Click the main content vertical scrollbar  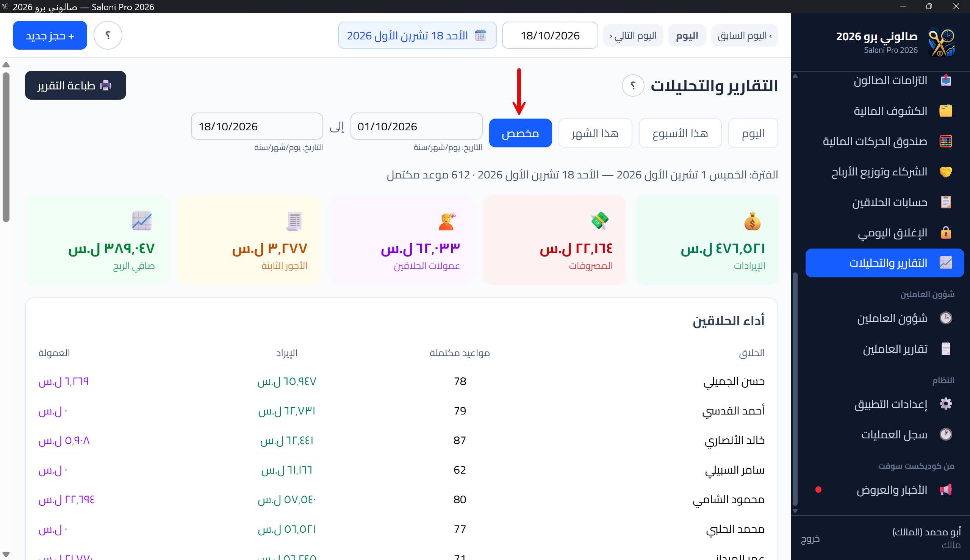[x=6, y=147]
